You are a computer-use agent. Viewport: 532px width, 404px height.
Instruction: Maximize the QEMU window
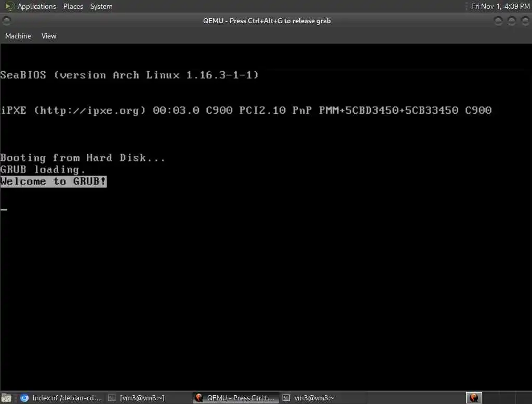[512, 21]
